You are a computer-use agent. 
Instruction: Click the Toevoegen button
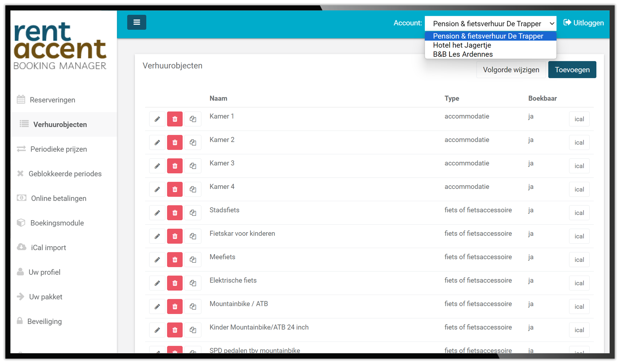[572, 70]
